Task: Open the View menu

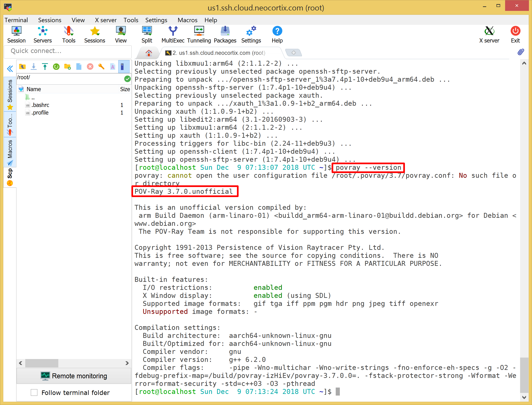Action: [x=78, y=20]
